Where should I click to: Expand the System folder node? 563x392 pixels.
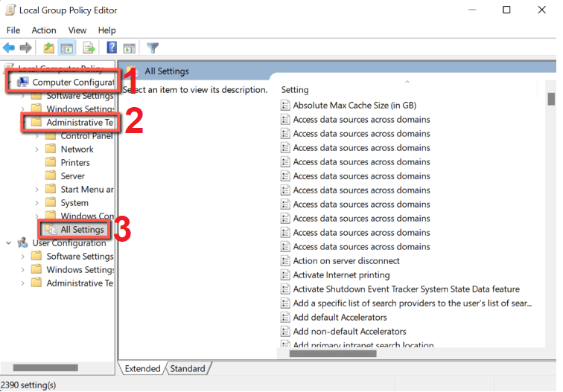[x=37, y=202]
